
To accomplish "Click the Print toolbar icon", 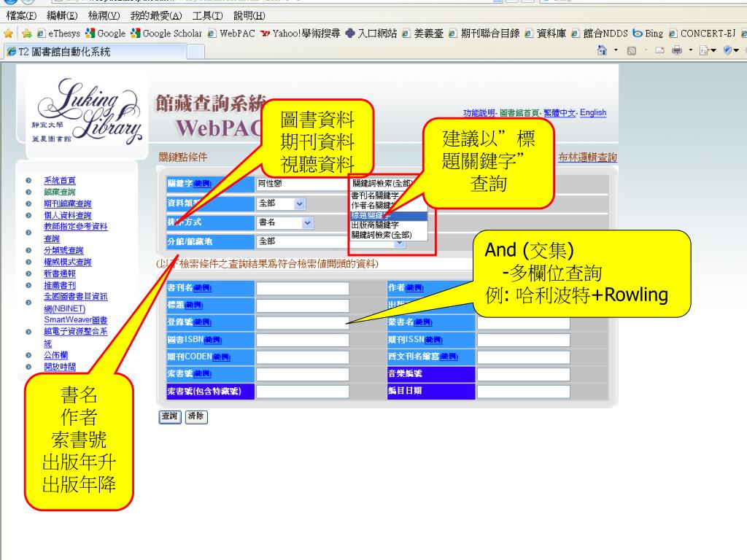I will [676, 50].
